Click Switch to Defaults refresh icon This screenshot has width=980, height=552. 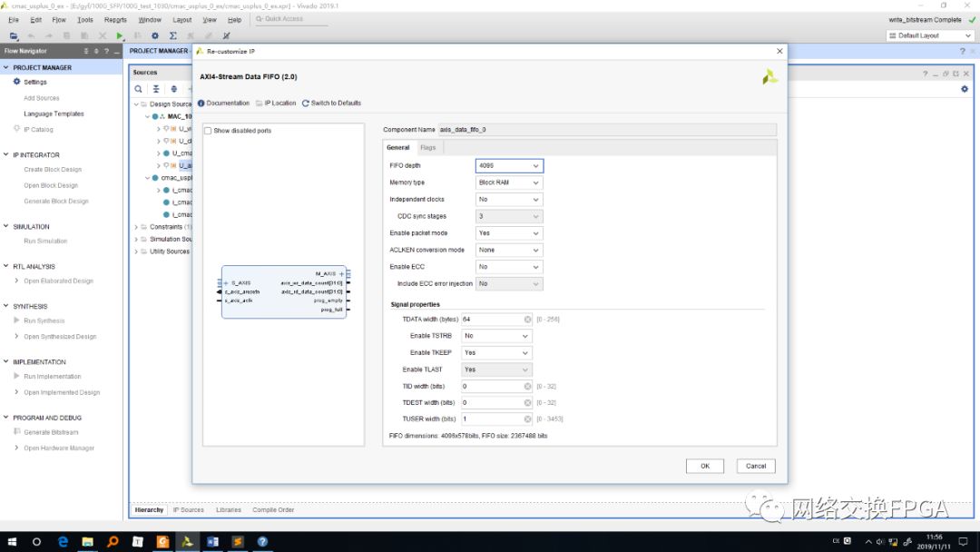[x=306, y=103]
